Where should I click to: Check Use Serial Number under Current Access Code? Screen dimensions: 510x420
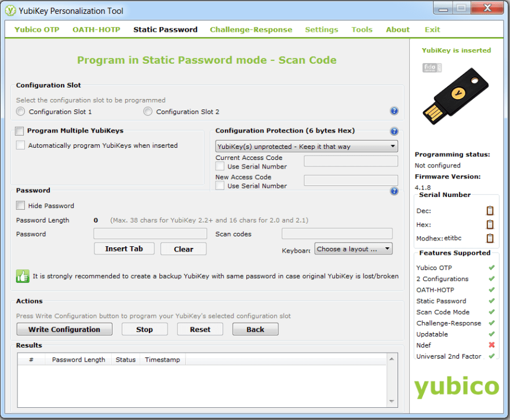pos(220,166)
